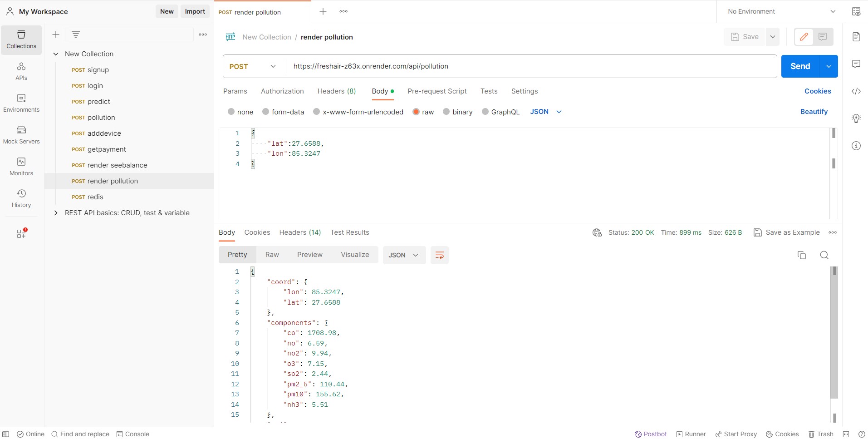The width and height of the screenshot is (868, 439).
Task: Copy the response body with copy icon
Action: point(802,255)
